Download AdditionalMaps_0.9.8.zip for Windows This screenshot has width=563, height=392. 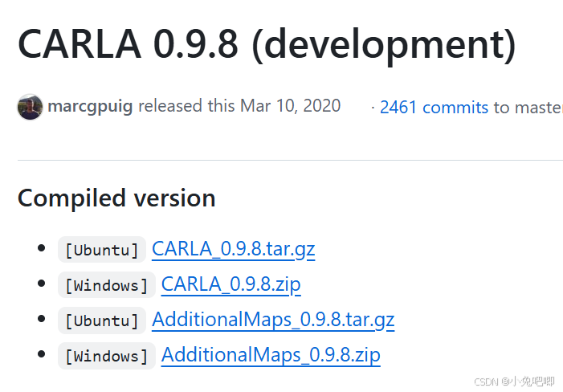tap(271, 355)
